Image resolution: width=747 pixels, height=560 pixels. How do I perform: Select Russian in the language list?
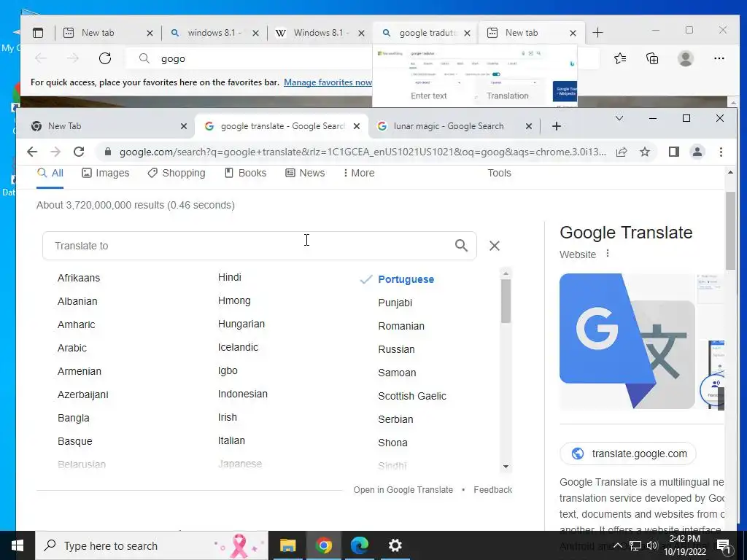[x=396, y=349]
